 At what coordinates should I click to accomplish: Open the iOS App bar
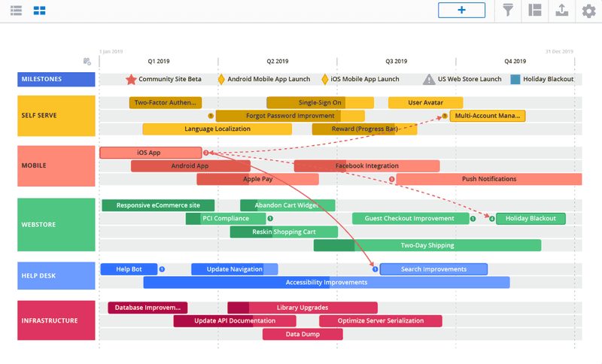[x=150, y=153]
